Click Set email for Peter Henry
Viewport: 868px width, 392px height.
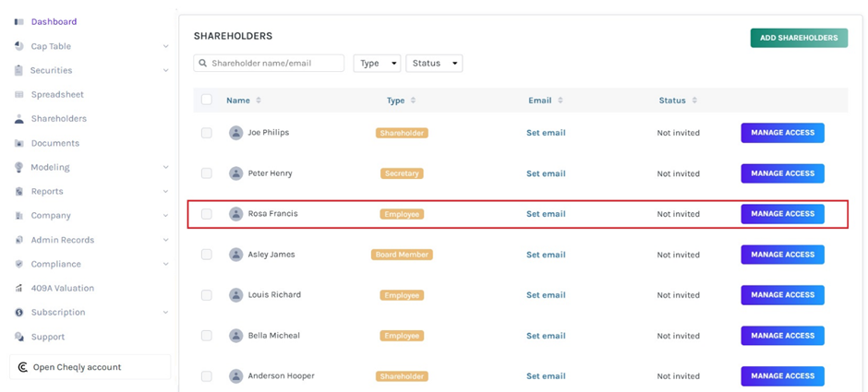tap(546, 173)
